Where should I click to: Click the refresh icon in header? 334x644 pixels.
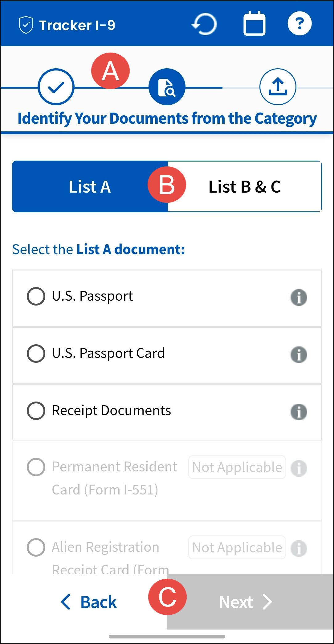coord(204,24)
